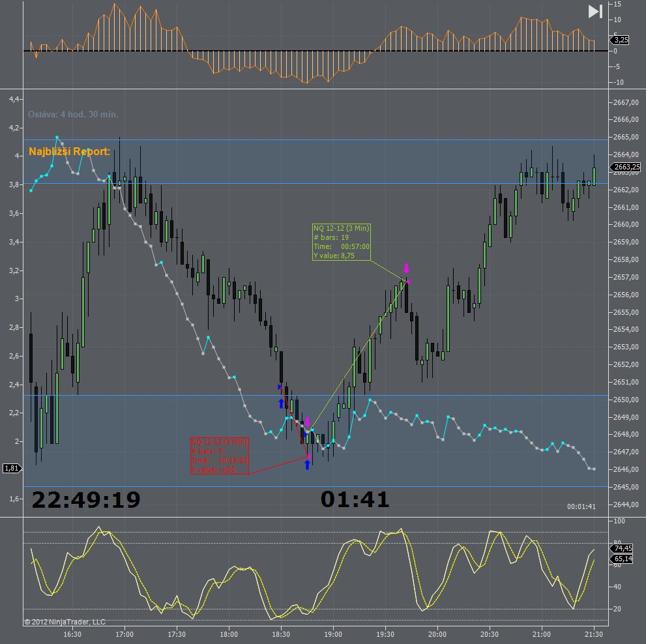The height and width of the screenshot is (644, 646).
Task: Click the 65,14 stochastic value marker
Action: 621,559
